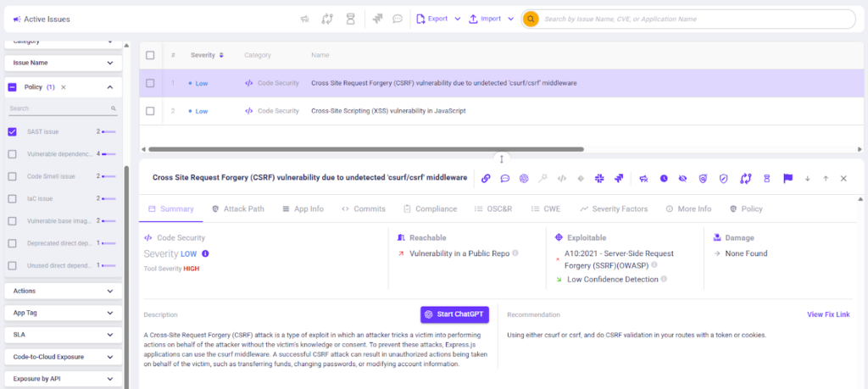Click the crossed-out eye icon in detail toolbar

pyautogui.click(x=682, y=178)
